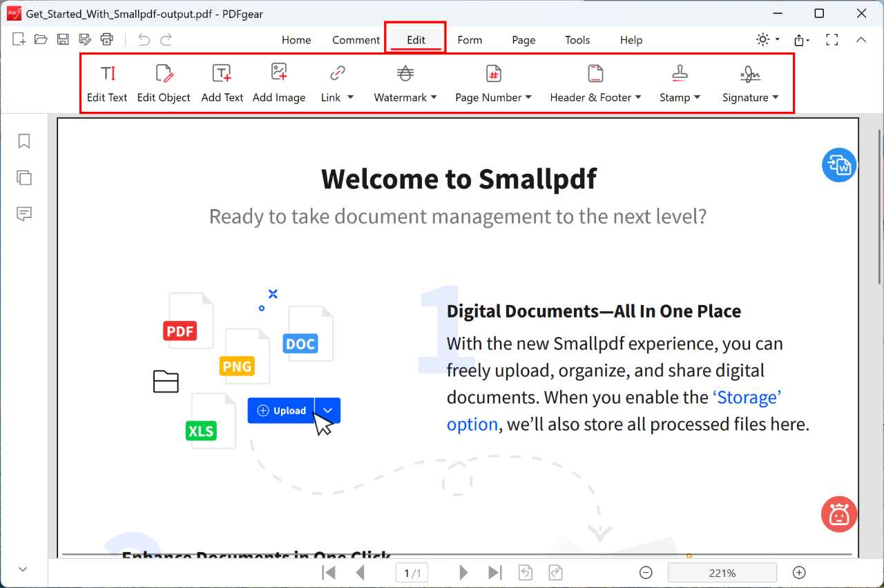
Task: Print the document with the printer icon
Action: pos(106,39)
